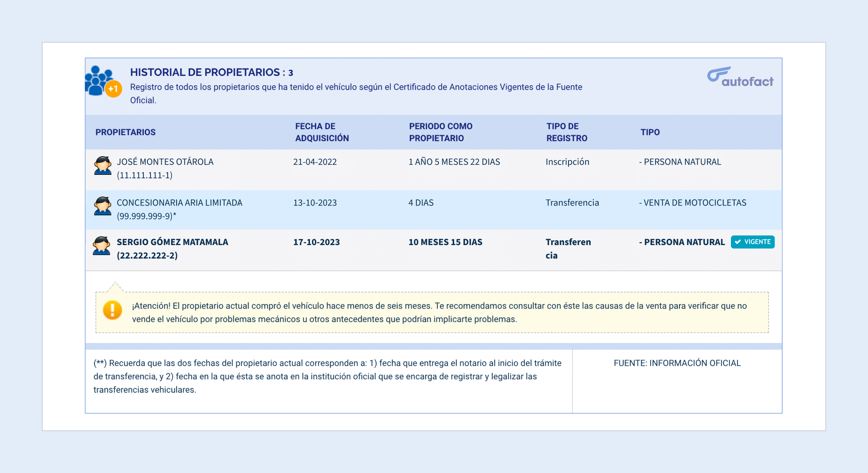Screen dimensions: 868x473
Task: Click the TIPO column header
Action: coord(650,132)
